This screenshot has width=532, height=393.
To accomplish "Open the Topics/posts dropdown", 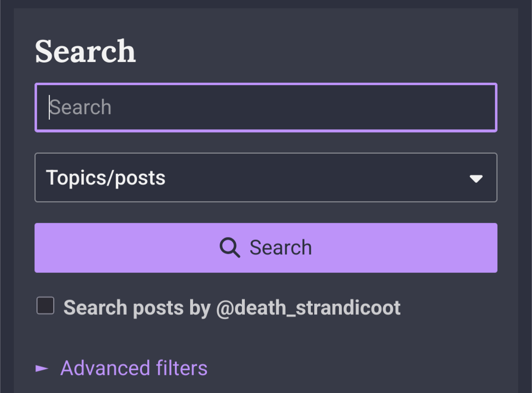I will click(266, 177).
